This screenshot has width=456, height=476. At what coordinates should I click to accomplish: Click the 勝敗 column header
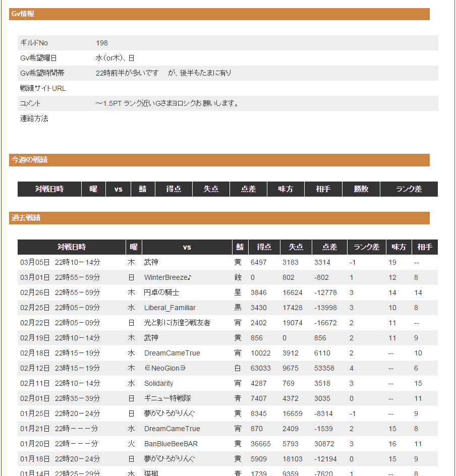point(361,189)
